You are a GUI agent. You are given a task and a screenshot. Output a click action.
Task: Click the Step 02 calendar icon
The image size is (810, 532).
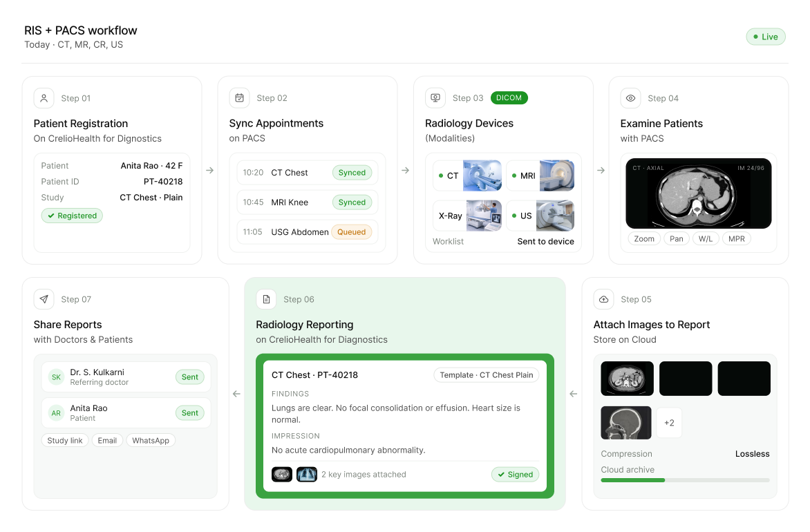point(240,98)
